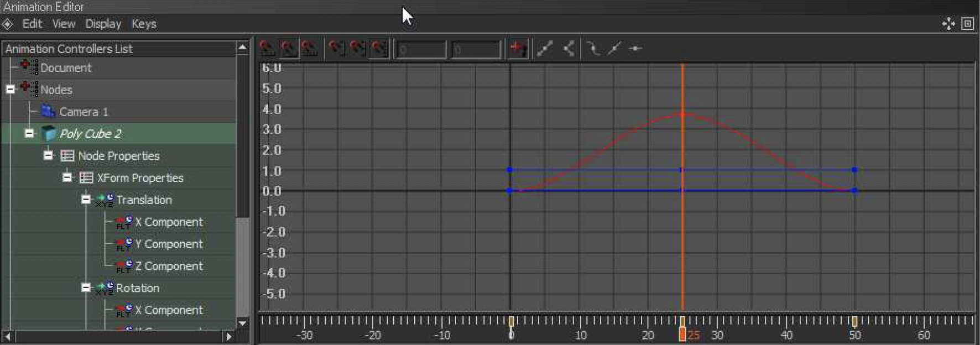
Task: Click the four-arrow pan icon at top right
Action: (948, 24)
